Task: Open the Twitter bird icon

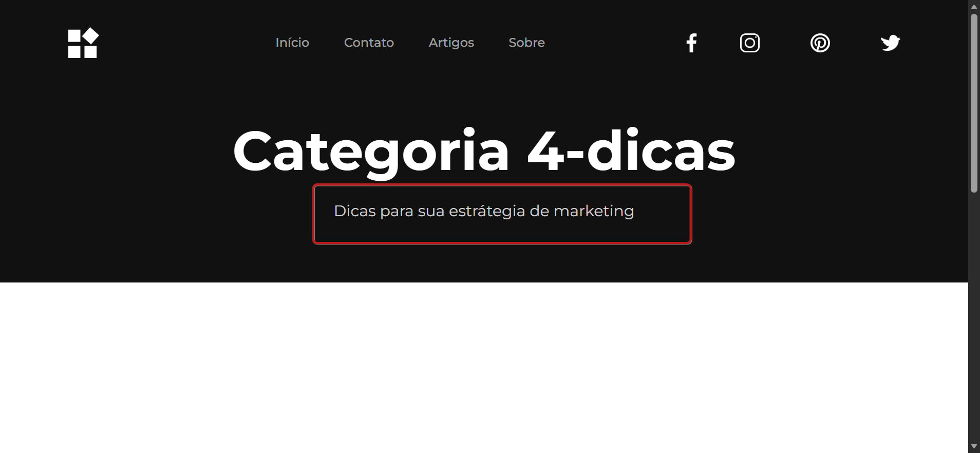Action: coord(890,43)
